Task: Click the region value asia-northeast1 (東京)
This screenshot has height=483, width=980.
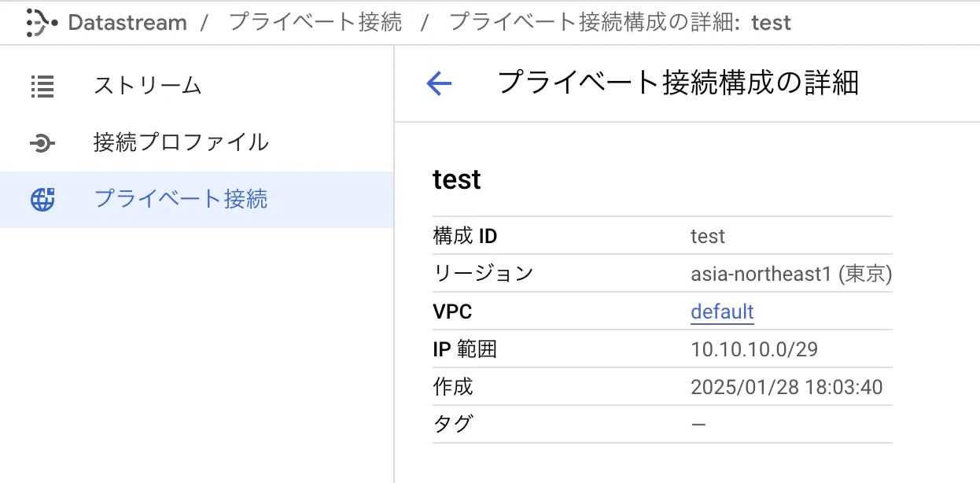Action: pyautogui.click(x=791, y=274)
